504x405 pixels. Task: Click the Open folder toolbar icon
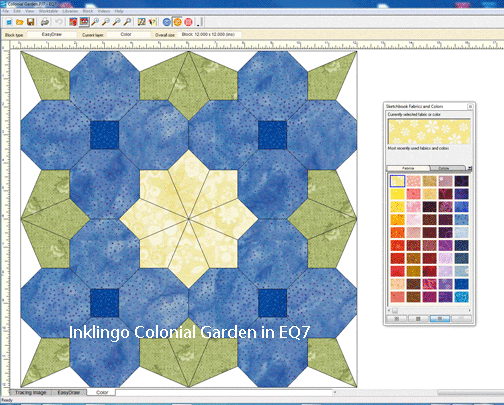pyautogui.click(x=20, y=22)
